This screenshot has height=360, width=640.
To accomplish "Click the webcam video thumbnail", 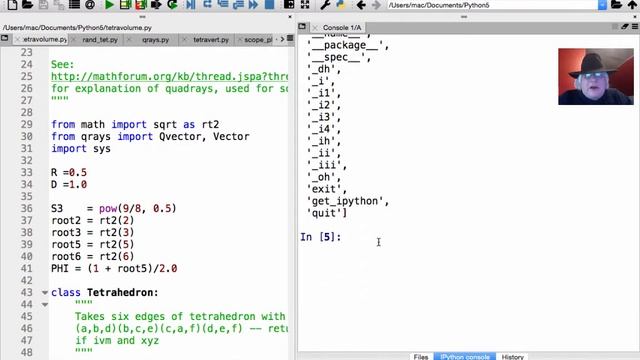I will click(596, 77).
